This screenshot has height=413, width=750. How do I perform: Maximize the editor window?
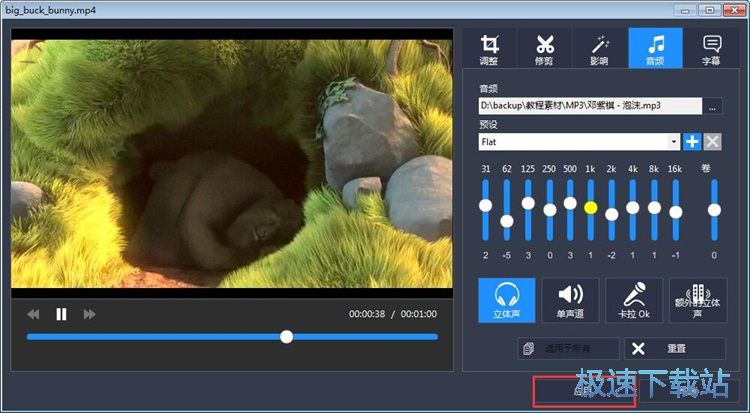pos(710,9)
